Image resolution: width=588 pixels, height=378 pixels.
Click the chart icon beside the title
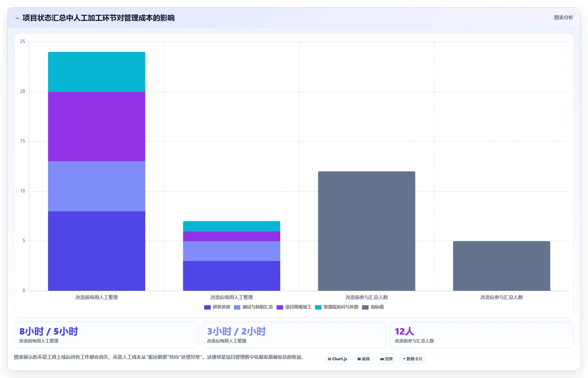click(x=17, y=18)
